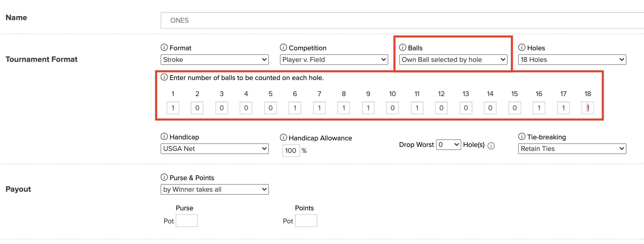Viewport: 644px width, 244px height.
Task: Click the Purse Pot input box
Action: pyautogui.click(x=187, y=221)
